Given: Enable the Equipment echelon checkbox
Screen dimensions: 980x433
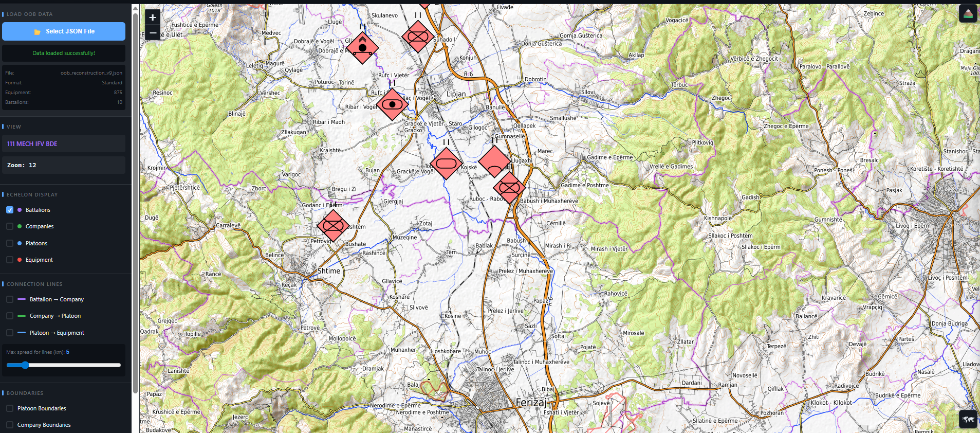Looking at the screenshot, I should point(10,260).
